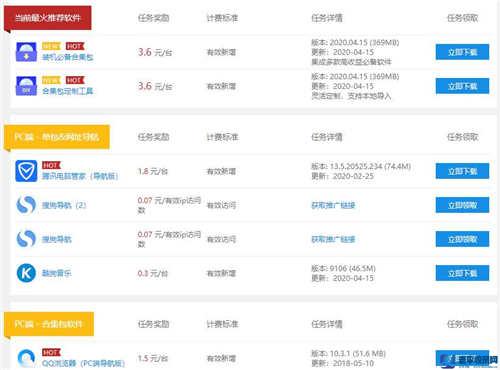Click 获取推广链接 in 搜狗导航 (2) row
Screen dimensions: 500x370
[333, 205]
